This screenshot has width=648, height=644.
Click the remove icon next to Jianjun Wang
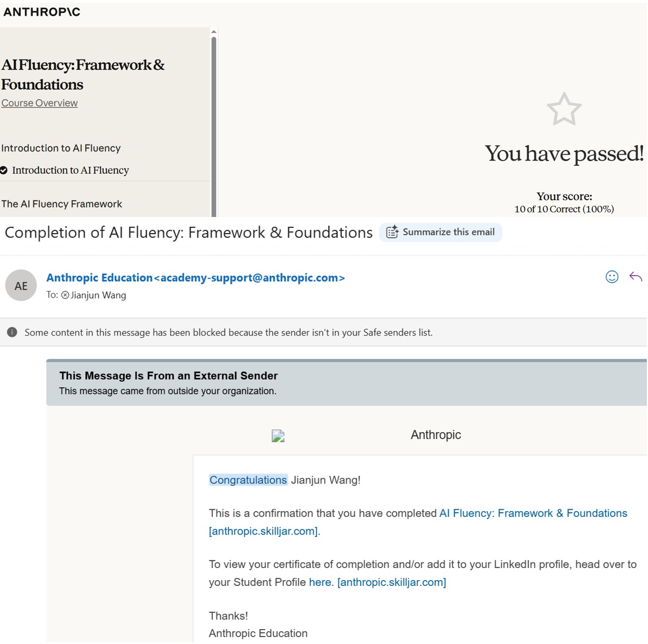coord(65,295)
